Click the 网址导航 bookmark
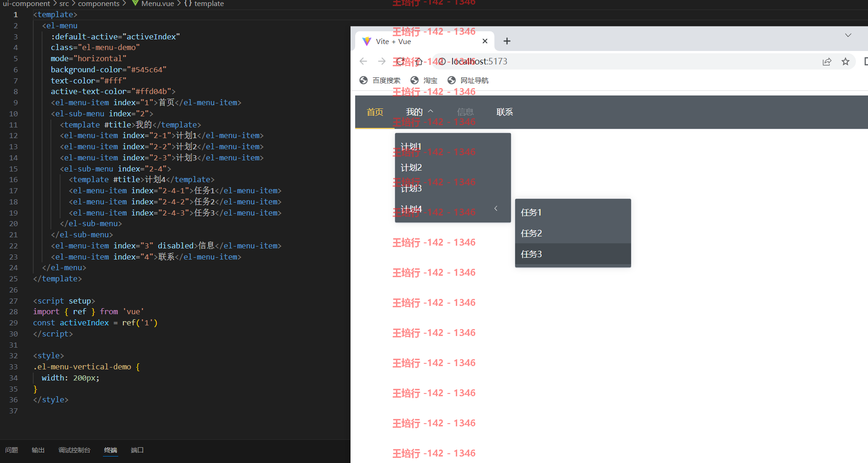The image size is (868, 463). (x=468, y=80)
